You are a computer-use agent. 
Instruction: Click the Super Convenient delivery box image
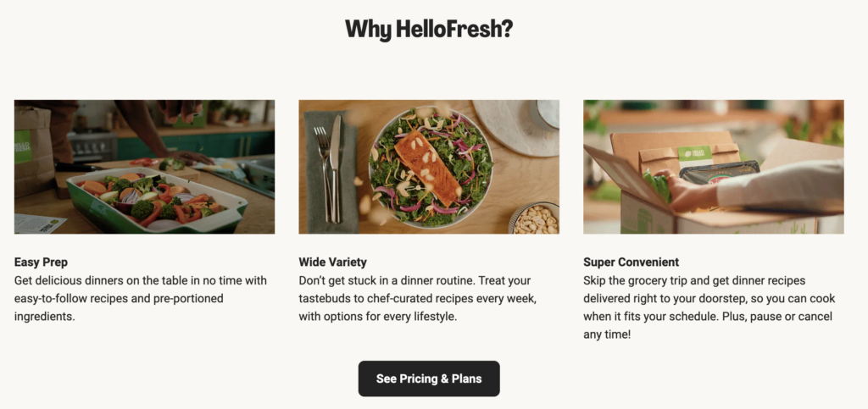click(x=713, y=167)
